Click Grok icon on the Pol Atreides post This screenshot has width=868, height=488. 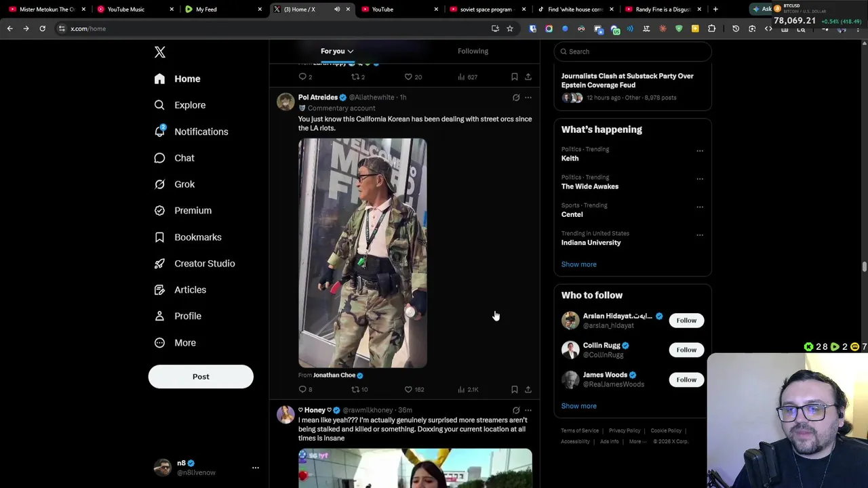tap(516, 98)
